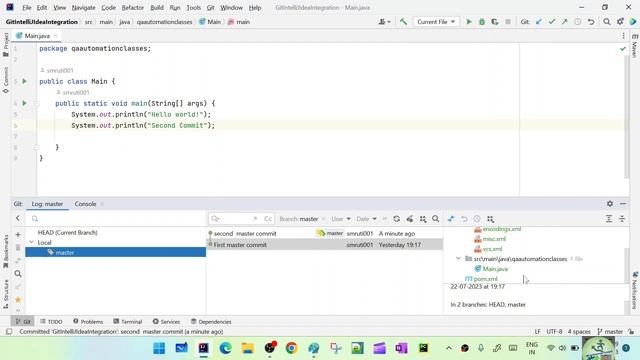Expand all in the changes tree
The height and width of the screenshot is (360, 640).
coord(609,219)
